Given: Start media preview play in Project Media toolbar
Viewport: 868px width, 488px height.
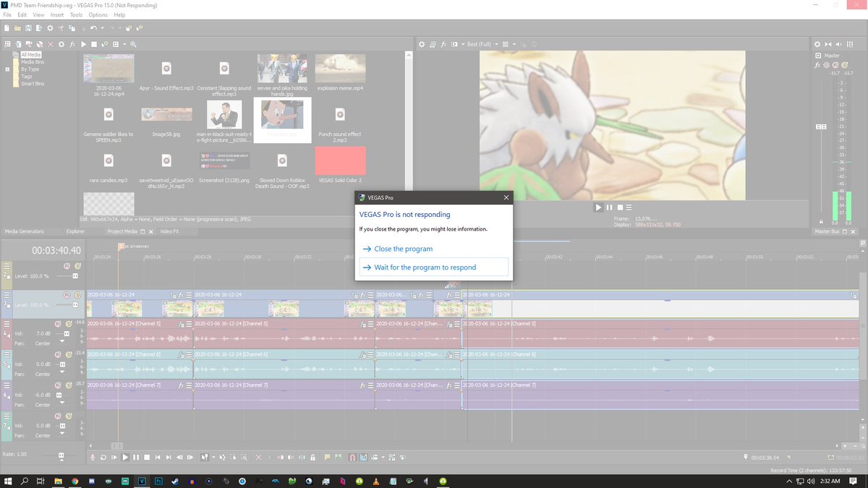Looking at the screenshot, I should (x=83, y=44).
